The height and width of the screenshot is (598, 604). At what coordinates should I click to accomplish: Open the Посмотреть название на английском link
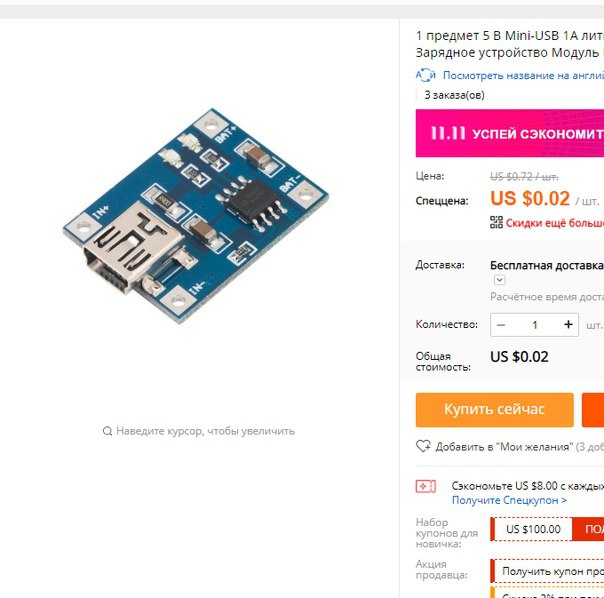[523, 75]
